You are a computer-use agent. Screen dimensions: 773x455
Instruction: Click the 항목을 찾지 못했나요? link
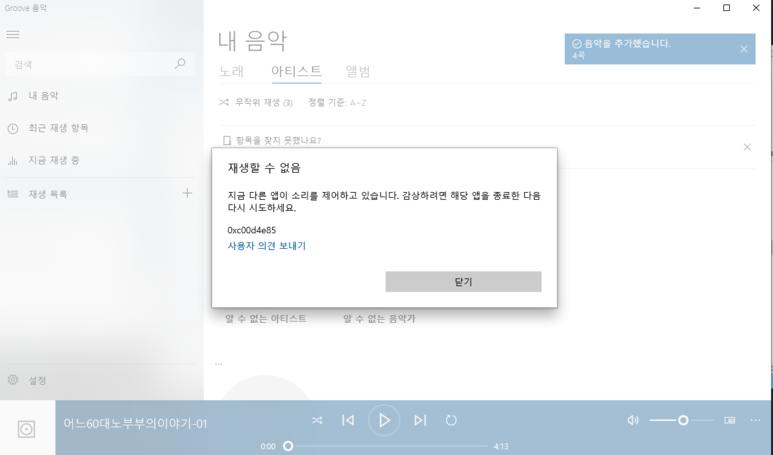click(x=279, y=140)
